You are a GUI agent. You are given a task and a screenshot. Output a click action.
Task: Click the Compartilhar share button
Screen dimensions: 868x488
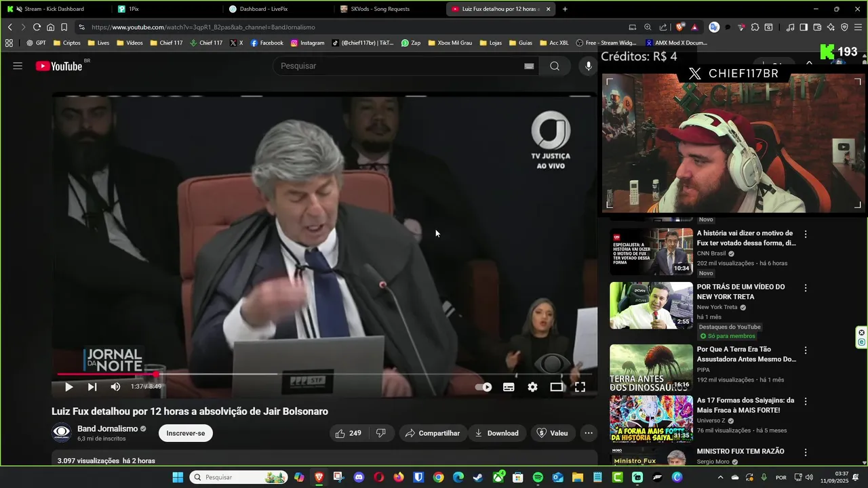pyautogui.click(x=432, y=433)
